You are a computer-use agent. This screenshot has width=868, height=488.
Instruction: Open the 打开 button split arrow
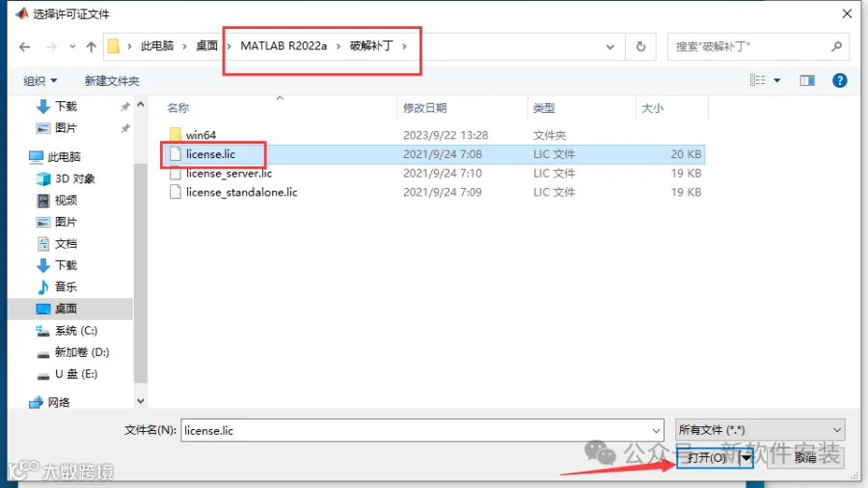click(746, 458)
